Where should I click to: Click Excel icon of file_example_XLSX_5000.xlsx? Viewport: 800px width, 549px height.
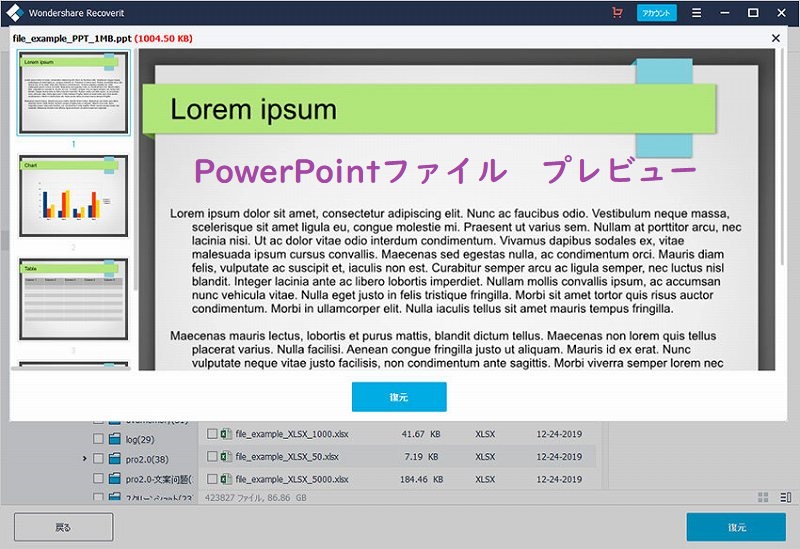coord(226,479)
